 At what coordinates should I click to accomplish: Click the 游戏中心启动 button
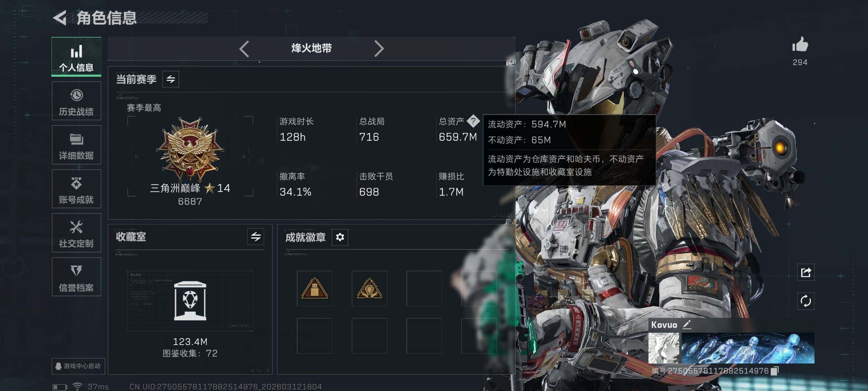pyautogui.click(x=78, y=366)
